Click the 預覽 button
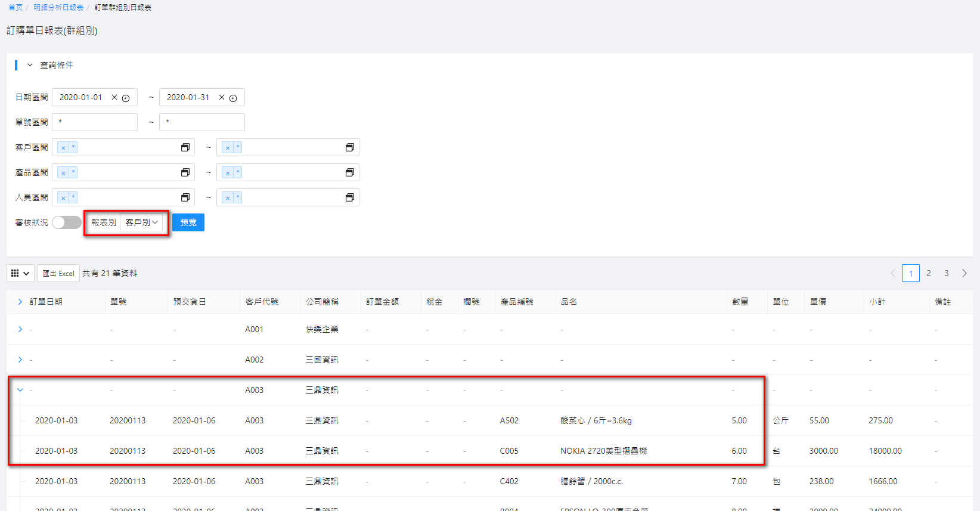 [188, 222]
